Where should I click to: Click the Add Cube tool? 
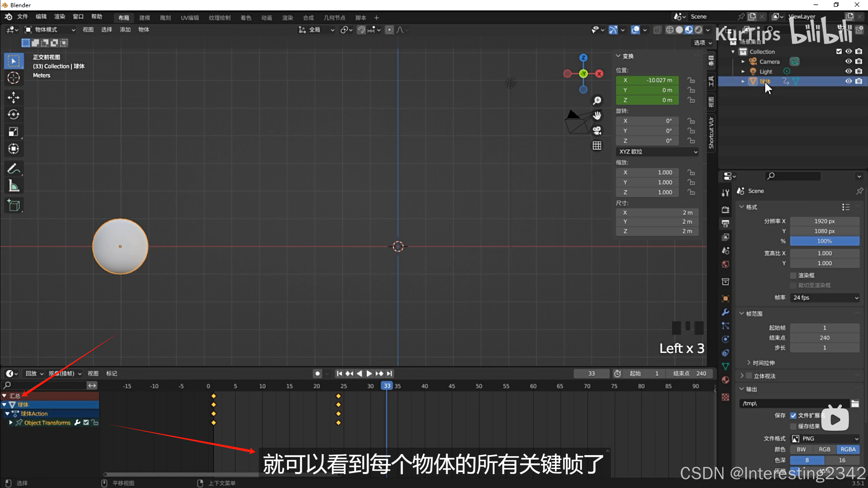(14, 205)
